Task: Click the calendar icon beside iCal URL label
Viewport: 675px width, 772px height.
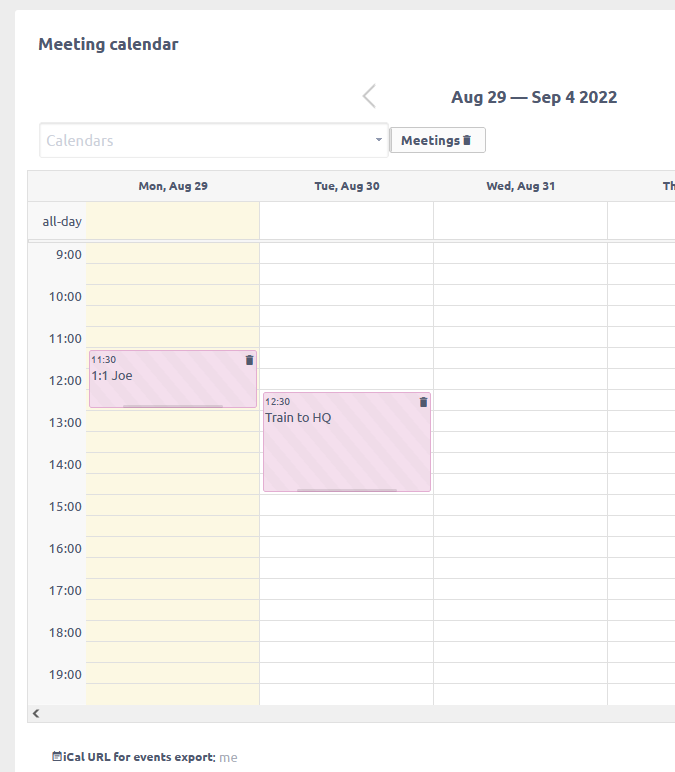Action: click(x=57, y=757)
